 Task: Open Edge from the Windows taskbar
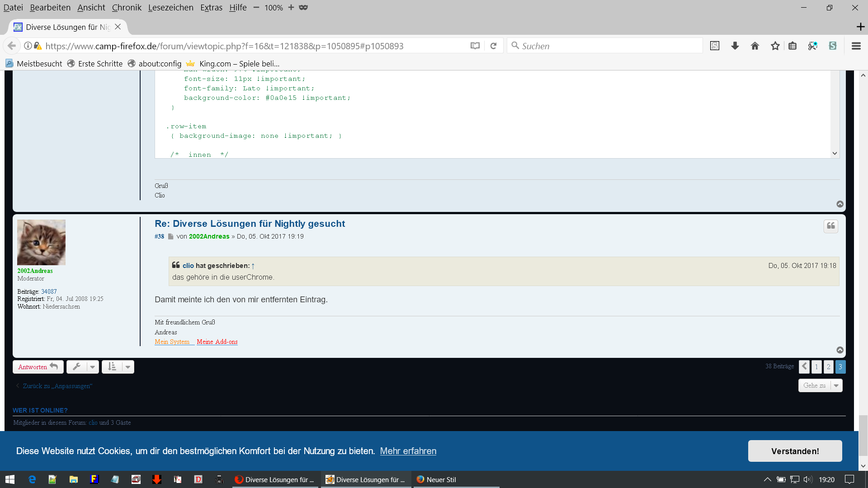pos(32,479)
